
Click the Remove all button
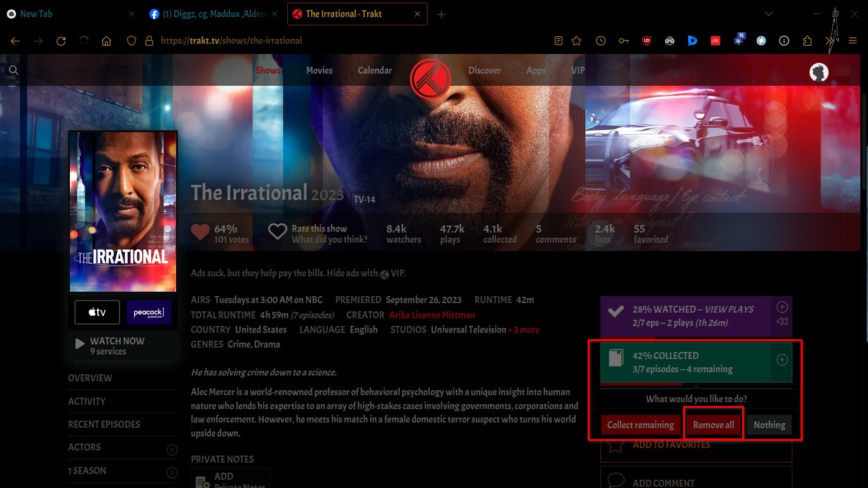tap(714, 425)
